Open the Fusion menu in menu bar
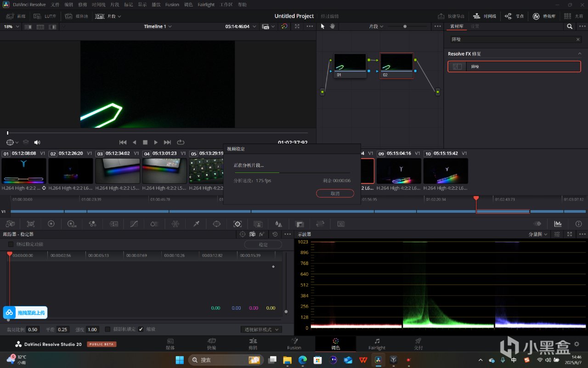Viewport: 588px width, 368px height. tap(172, 5)
